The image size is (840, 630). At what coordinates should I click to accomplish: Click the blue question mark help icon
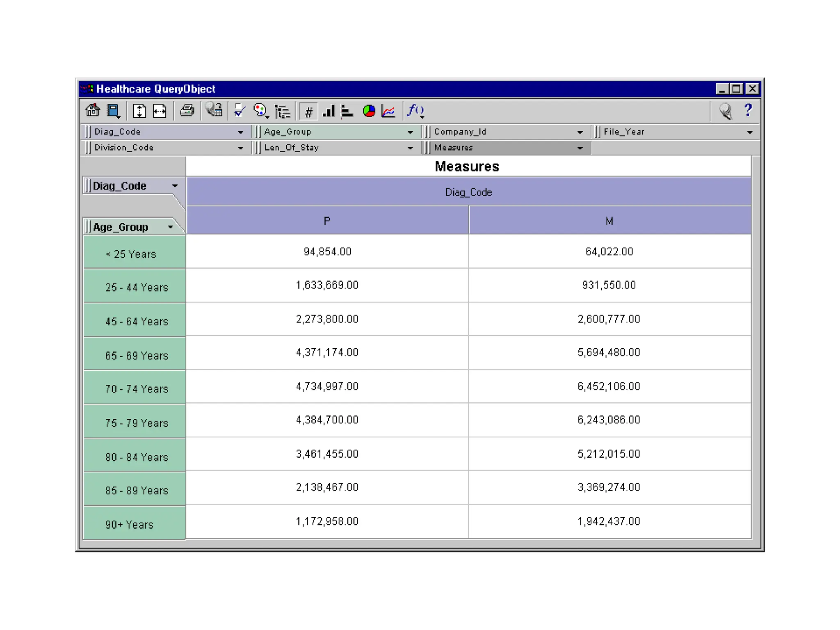coord(748,110)
